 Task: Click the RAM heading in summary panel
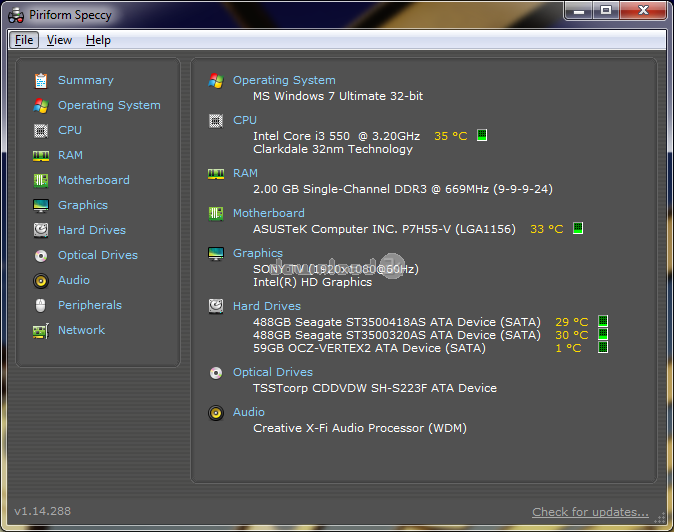245,173
